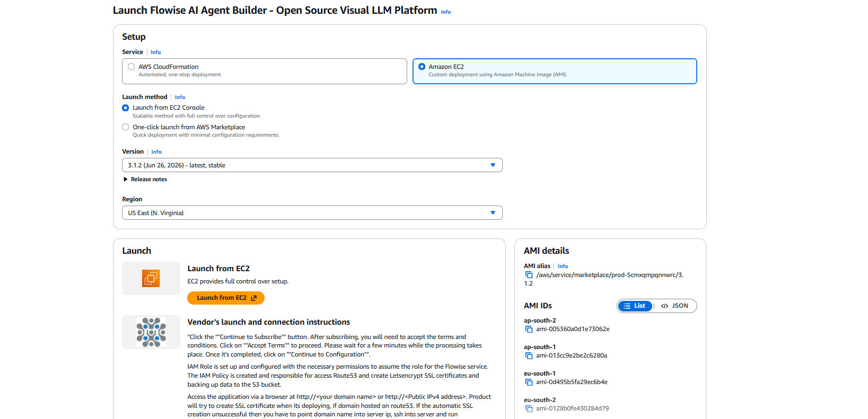The height and width of the screenshot is (419, 868).
Task: Select the AWS CloudFormation service option
Action: [265, 71]
